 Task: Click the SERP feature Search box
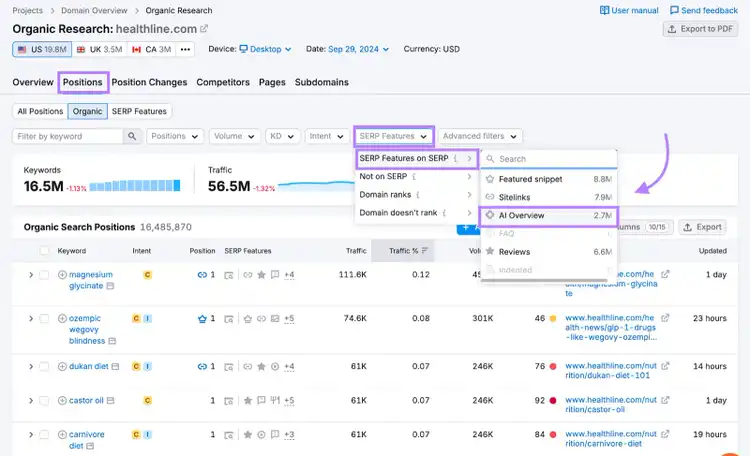click(549, 159)
